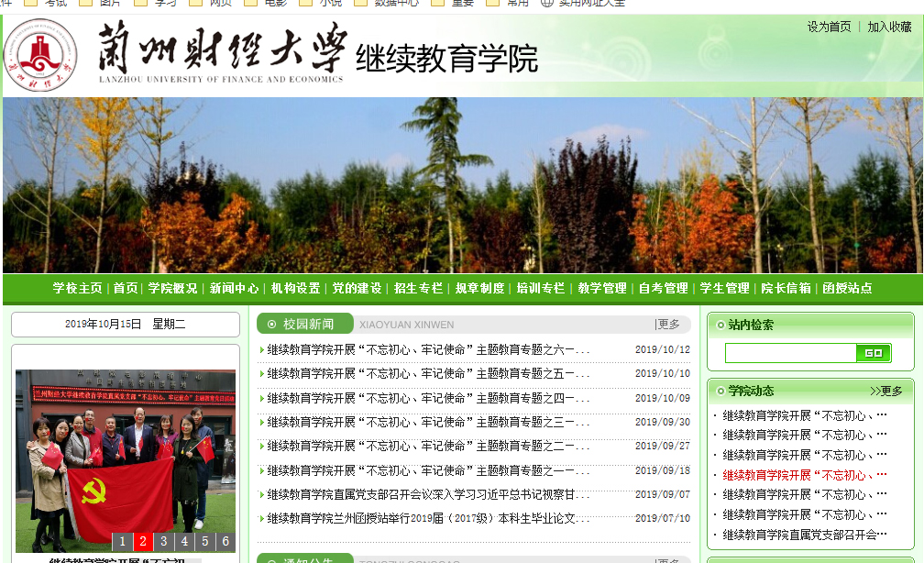
Task: Open news 主题教育专题之六 dated 2019/10/12
Action: point(428,349)
